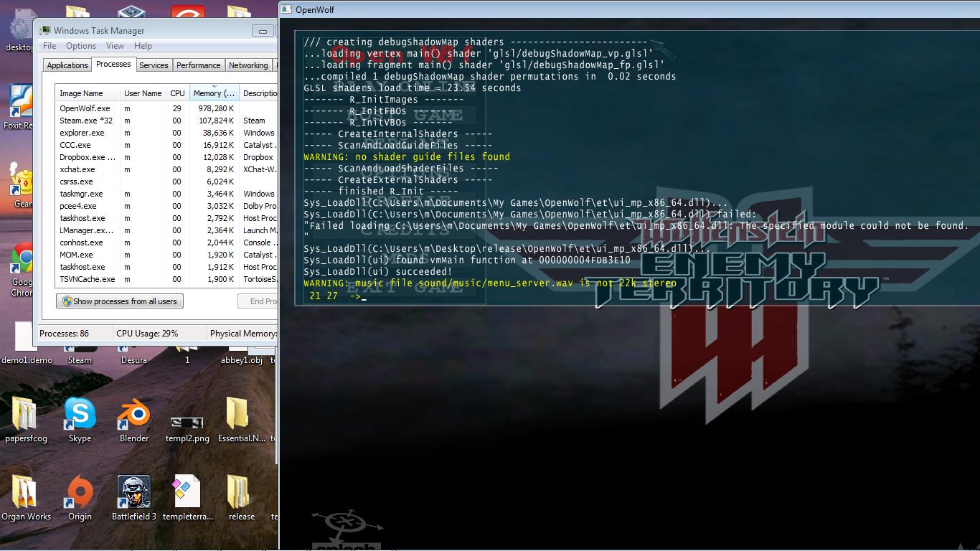Select the Processes tab
Viewport: 980px width, 551px height.
click(113, 64)
